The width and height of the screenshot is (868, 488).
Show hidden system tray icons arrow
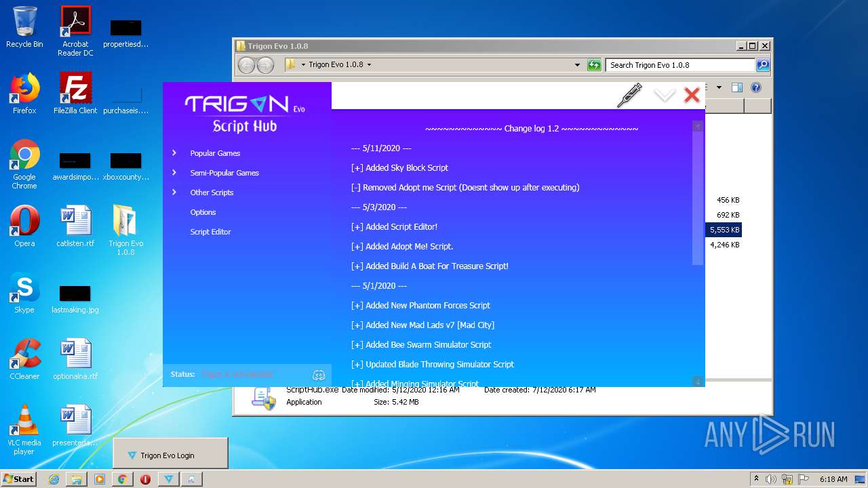[756, 479]
